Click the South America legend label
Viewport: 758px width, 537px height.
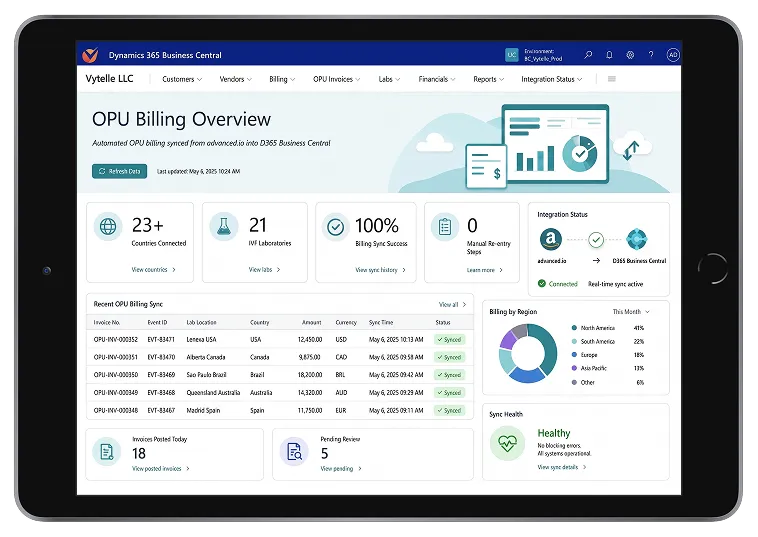point(598,341)
